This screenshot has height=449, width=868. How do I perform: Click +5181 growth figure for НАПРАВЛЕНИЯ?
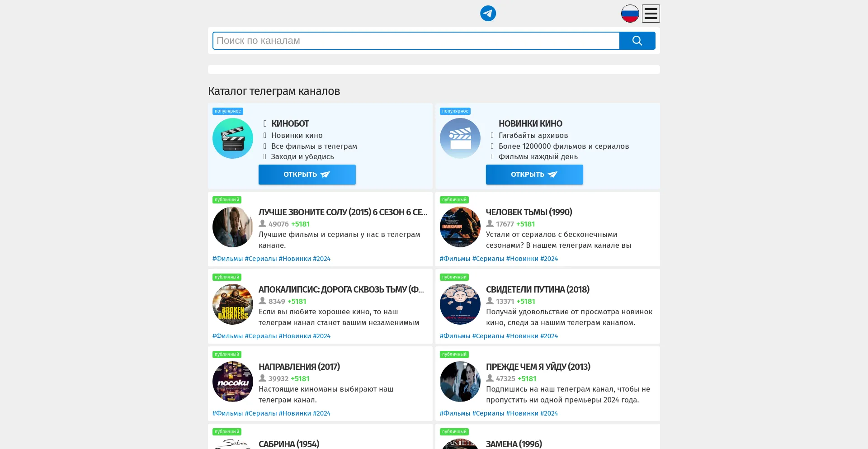click(x=300, y=378)
